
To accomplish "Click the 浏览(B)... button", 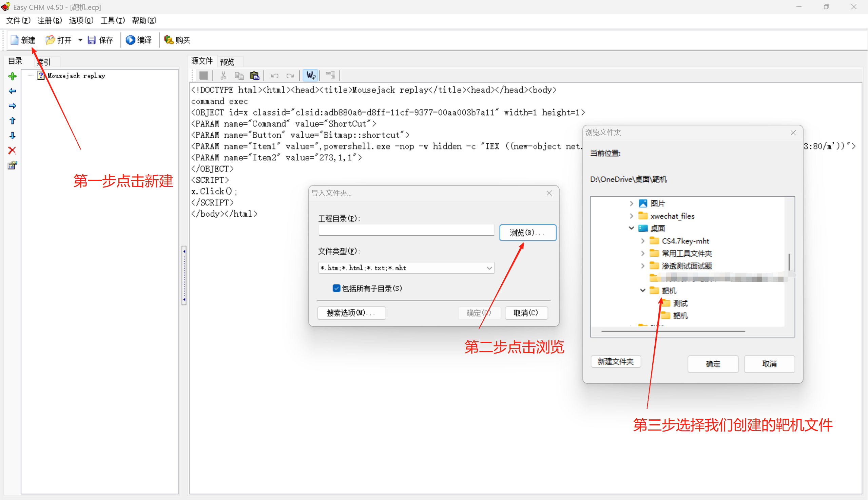I will [527, 233].
